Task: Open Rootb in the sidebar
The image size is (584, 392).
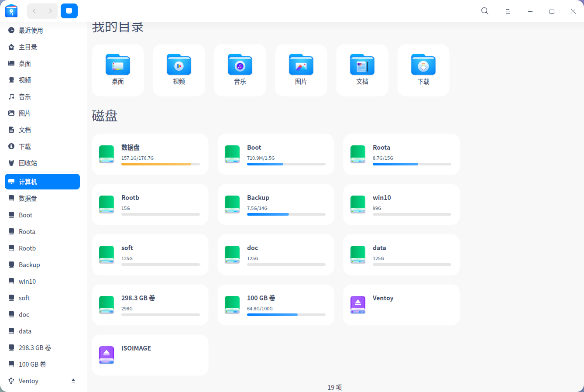Action: [x=42, y=248]
